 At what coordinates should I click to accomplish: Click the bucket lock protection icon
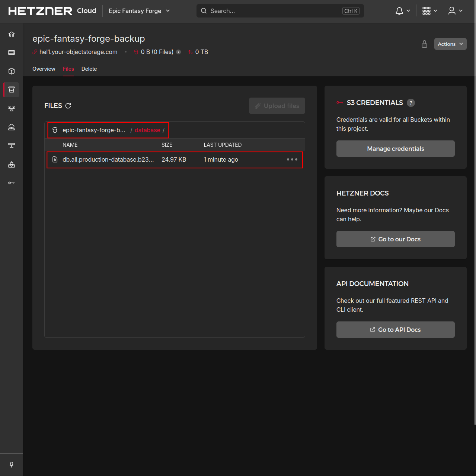click(x=424, y=44)
